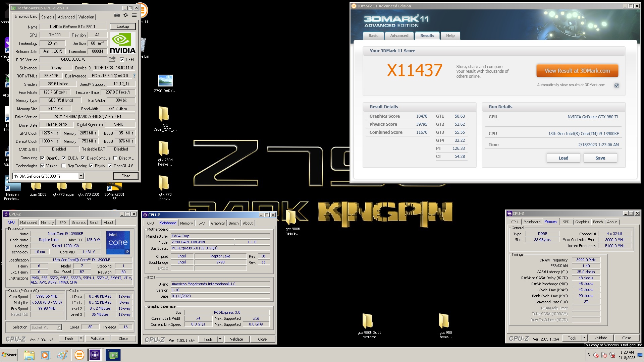Open gtx 980ti 3d11 extreme folder
Viewport: 644px width, 362px height.
point(369,326)
